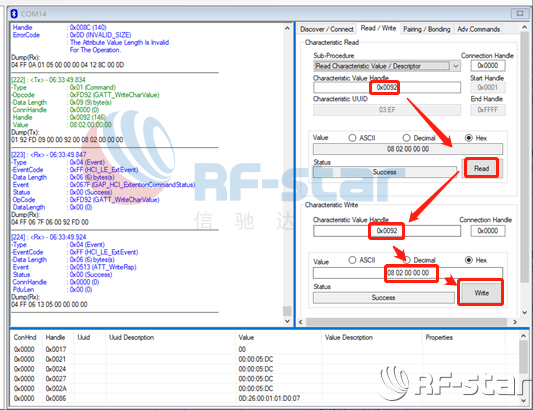Click right panel scroll-right arrow

pyautogui.click(x=515, y=322)
